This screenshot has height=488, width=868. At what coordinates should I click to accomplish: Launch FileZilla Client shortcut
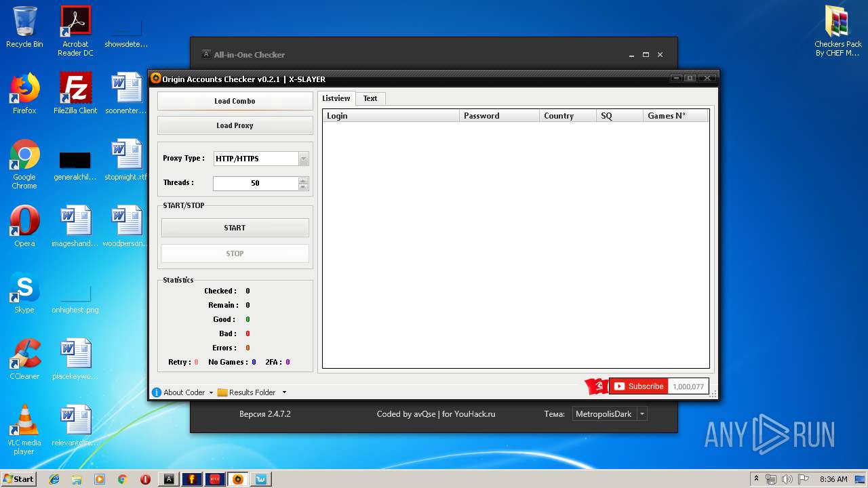[x=75, y=94]
